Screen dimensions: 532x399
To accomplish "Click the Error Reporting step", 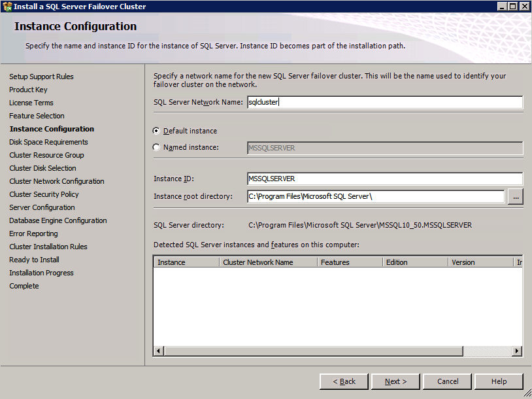I will [33, 234].
